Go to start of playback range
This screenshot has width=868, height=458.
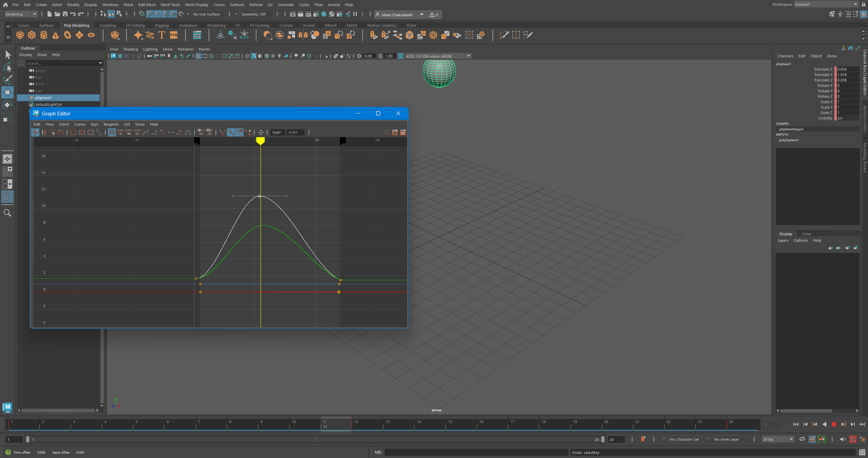(x=796, y=424)
